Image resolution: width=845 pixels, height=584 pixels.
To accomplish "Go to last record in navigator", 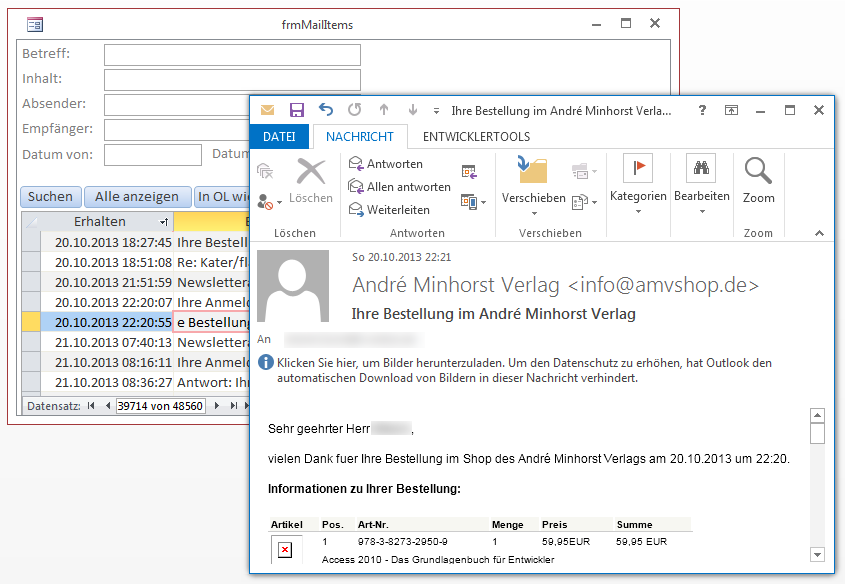I will pyautogui.click(x=233, y=406).
